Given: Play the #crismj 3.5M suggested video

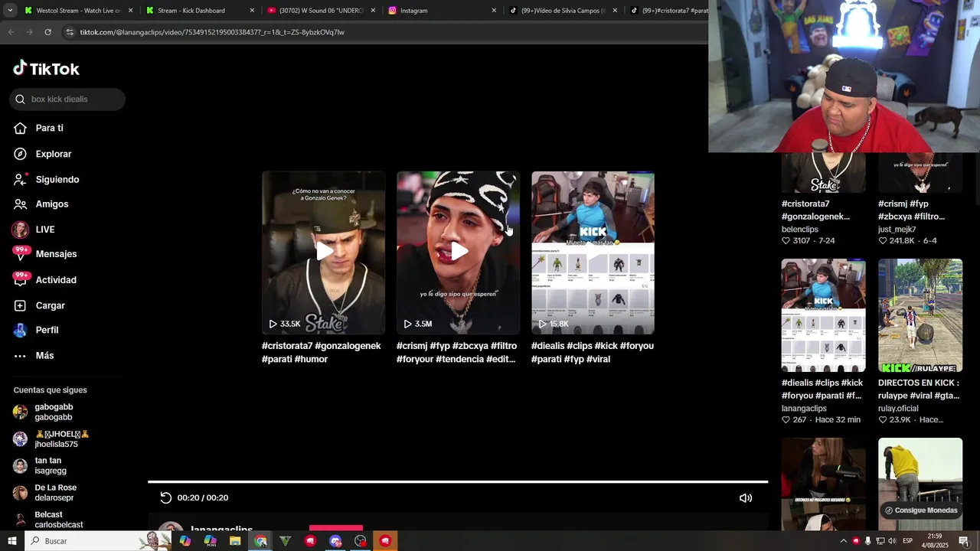Looking at the screenshot, I should coord(458,253).
